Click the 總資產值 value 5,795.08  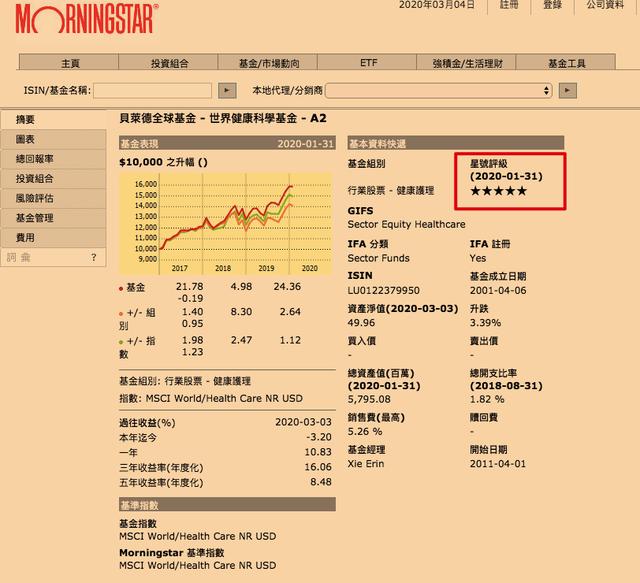click(369, 399)
